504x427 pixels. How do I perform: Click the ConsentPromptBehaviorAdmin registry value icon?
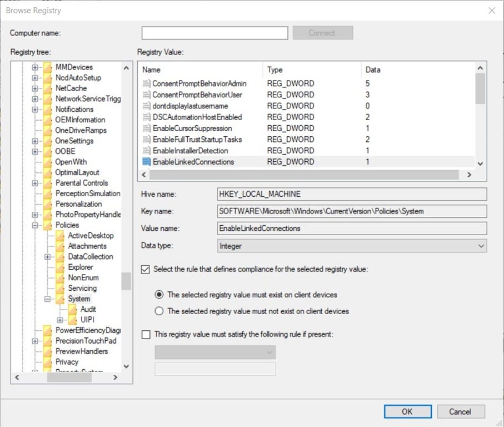pyautogui.click(x=147, y=83)
